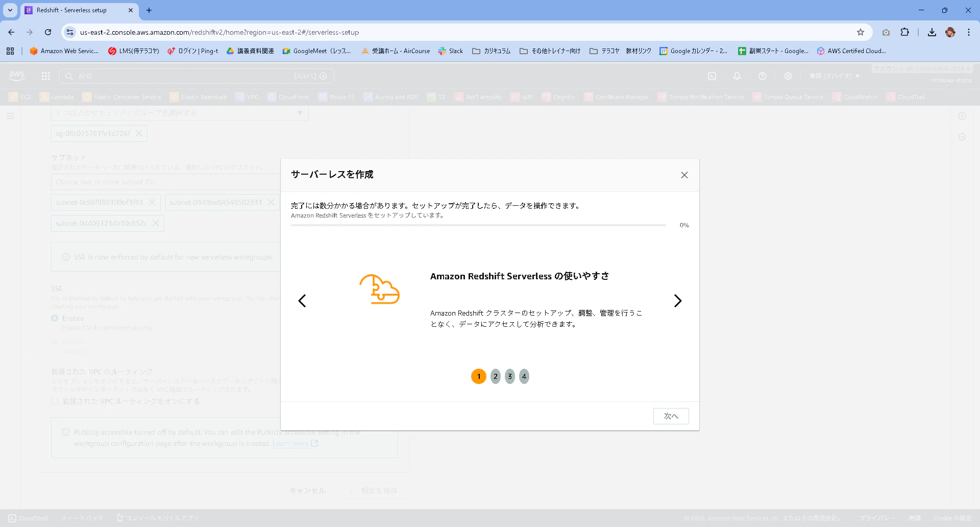The width and height of the screenshot is (980, 527).
Task: Open the Simple Notification Service shortcut
Action: tap(701, 97)
